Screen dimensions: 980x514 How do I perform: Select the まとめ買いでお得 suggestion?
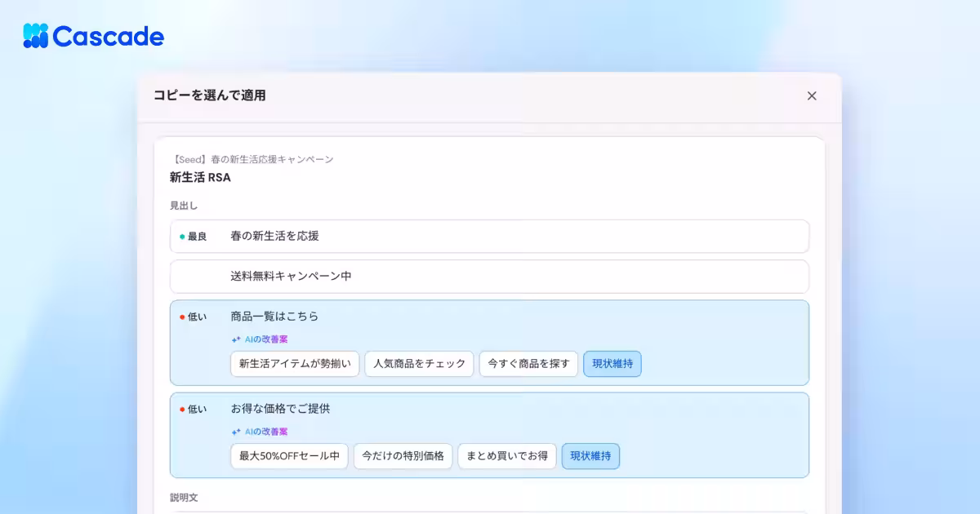click(507, 456)
